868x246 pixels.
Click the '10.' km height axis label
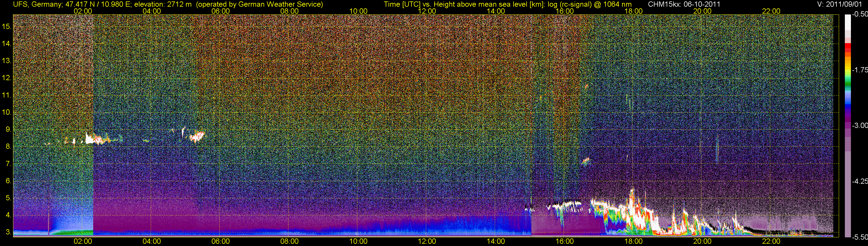(7, 112)
